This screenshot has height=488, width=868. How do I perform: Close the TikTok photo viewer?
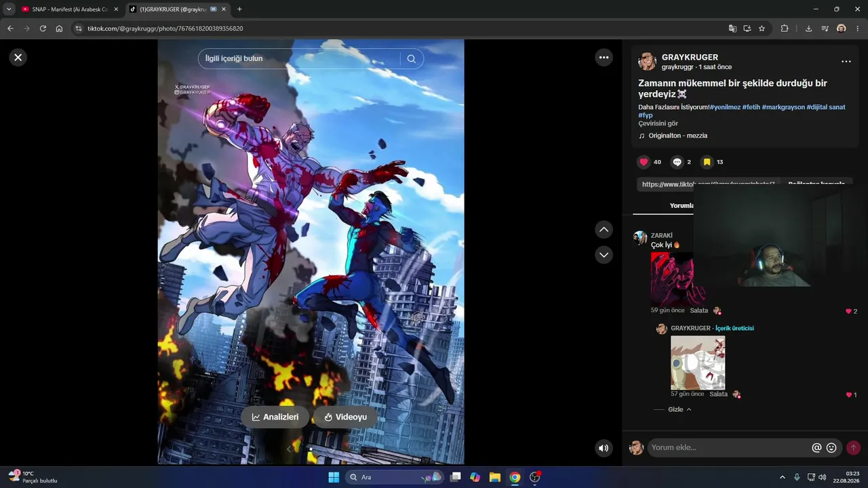pyautogui.click(x=18, y=58)
